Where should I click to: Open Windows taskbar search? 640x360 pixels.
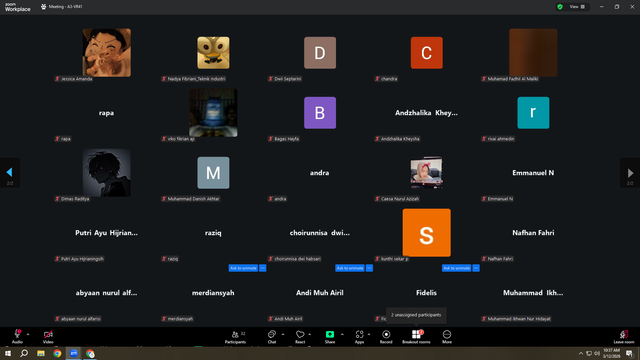point(24,353)
